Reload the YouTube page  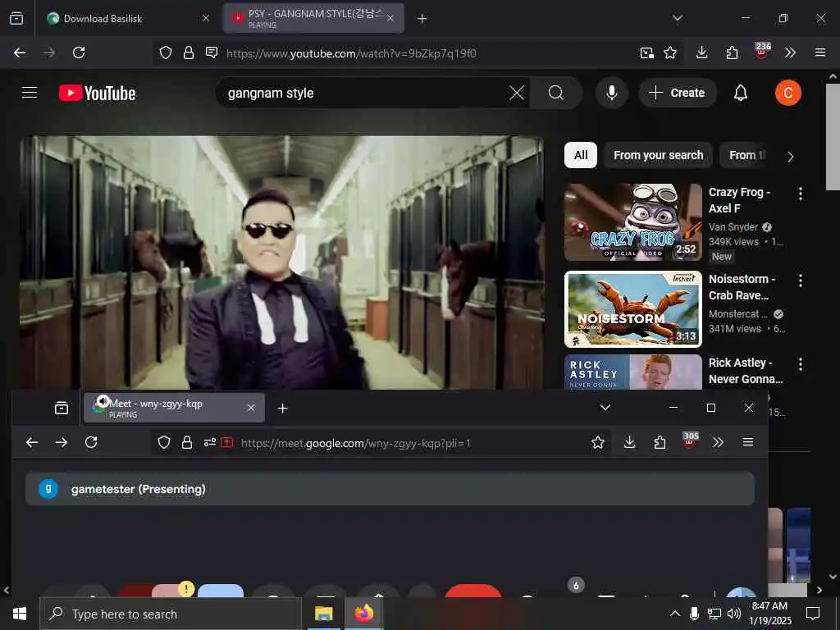(x=79, y=52)
